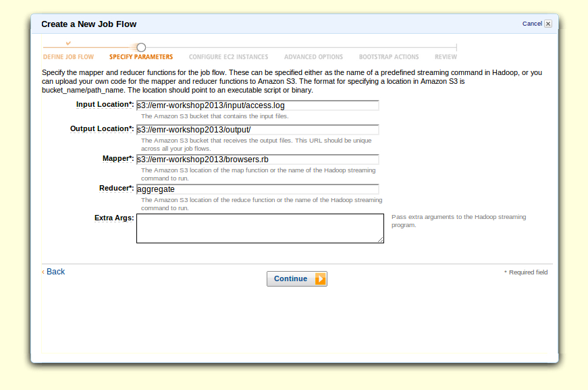Click the completed-step checkmark icon
588x390 pixels.
pos(68,43)
